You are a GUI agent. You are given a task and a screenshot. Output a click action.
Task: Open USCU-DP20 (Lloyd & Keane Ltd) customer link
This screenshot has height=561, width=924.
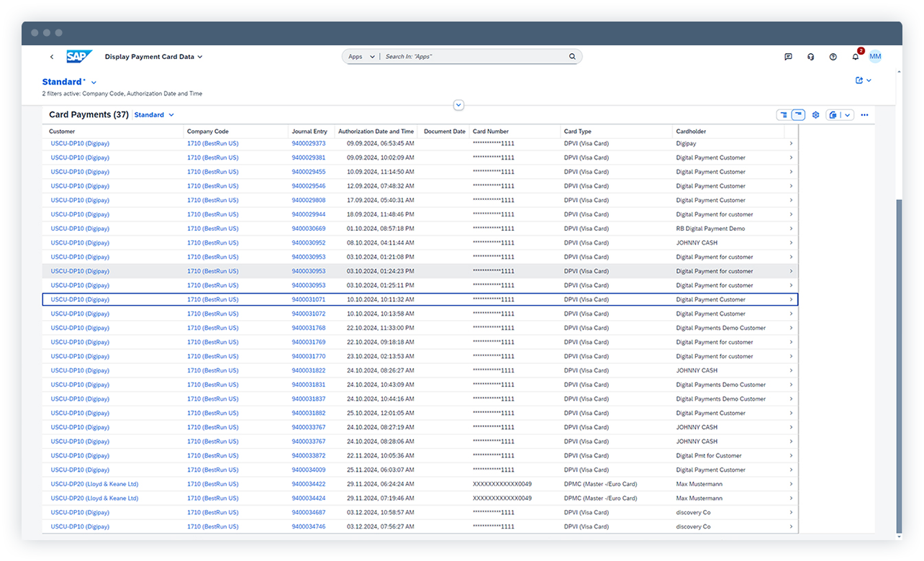(x=94, y=484)
